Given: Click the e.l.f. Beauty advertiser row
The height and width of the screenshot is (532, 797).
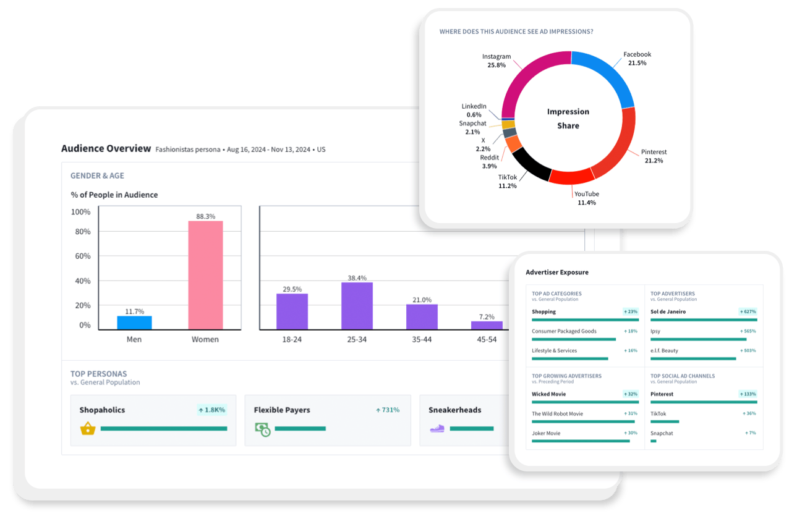Looking at the screenshot, I should coord(704,354).
